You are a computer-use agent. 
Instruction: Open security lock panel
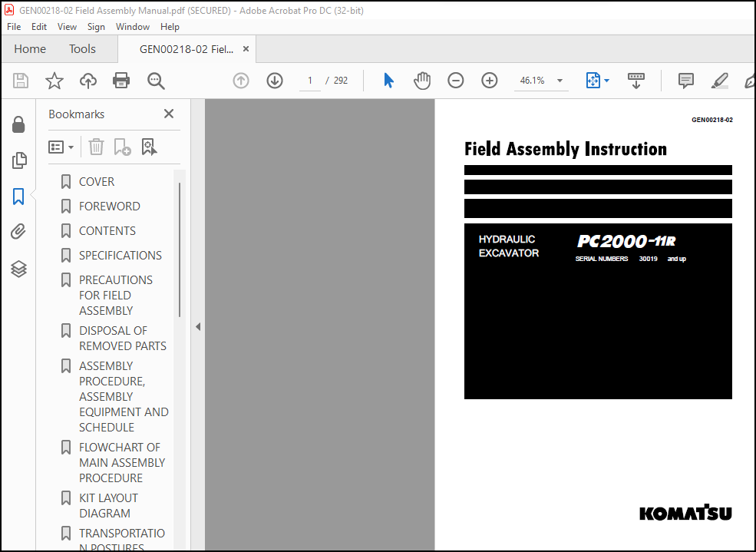pos(18,124)
